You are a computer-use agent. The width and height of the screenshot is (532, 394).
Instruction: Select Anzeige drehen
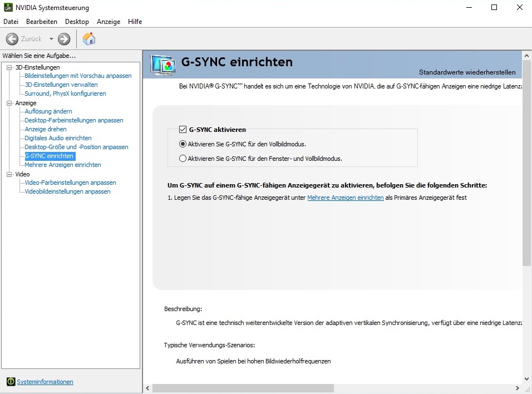[x=46, y=129]
